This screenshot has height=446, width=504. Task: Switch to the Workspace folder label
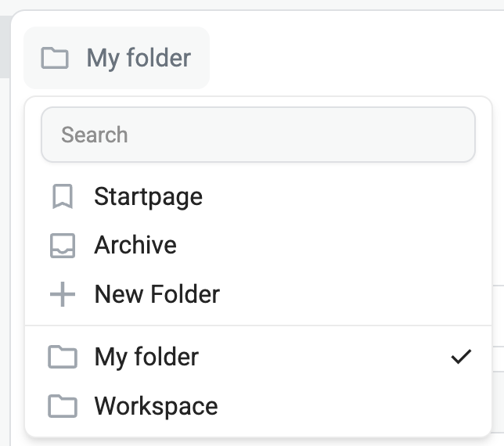[x=156, y=407]
